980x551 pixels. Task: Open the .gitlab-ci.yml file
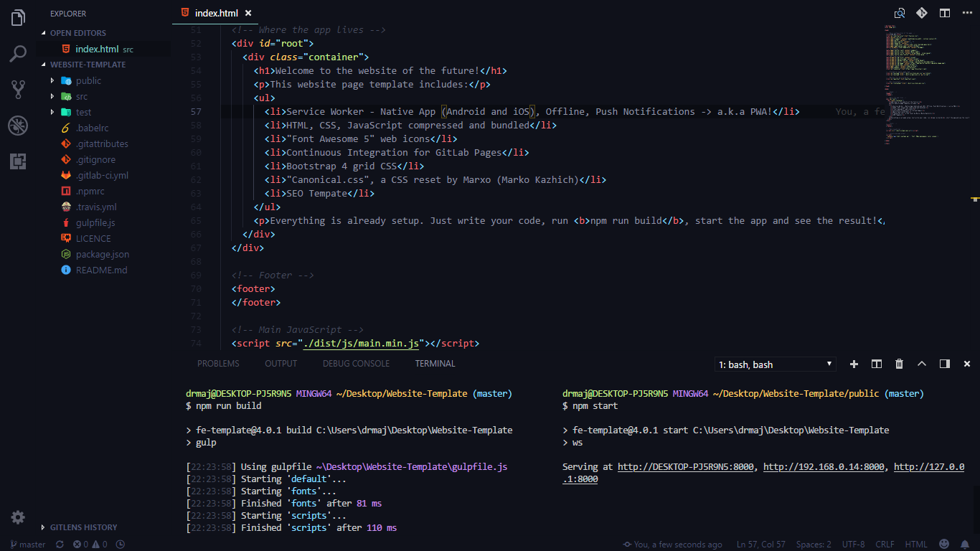point(102,176)
